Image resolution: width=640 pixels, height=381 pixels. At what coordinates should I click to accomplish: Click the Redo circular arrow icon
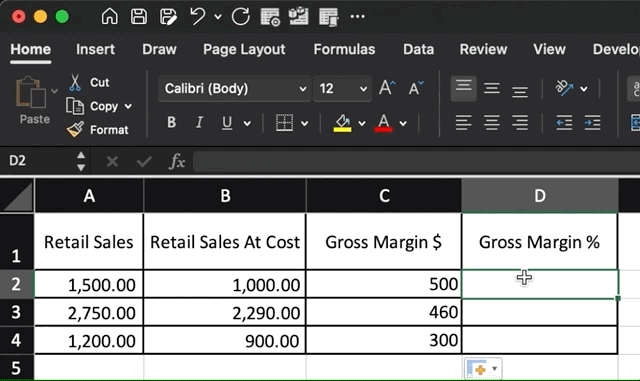[240, 17]
